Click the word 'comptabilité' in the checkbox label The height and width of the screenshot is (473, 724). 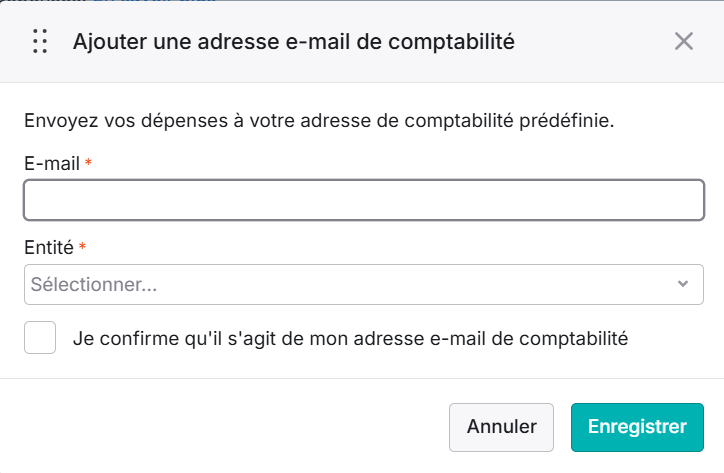click(573, 339)
